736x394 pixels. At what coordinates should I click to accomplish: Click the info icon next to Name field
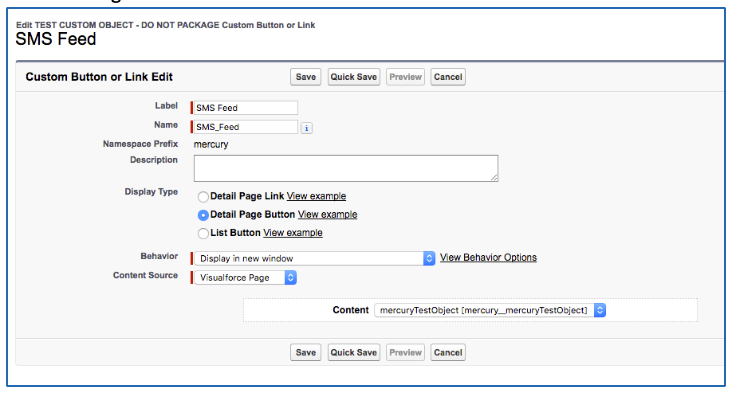[x=307, y=128]
